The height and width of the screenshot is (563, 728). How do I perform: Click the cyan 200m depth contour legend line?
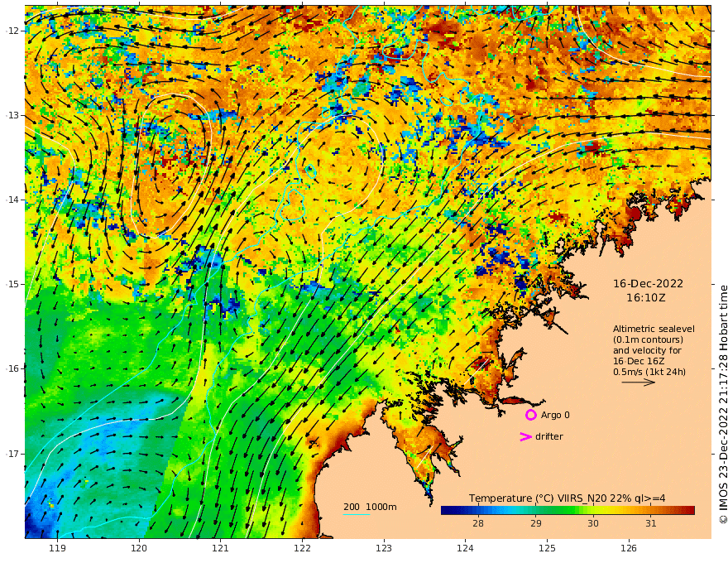pos(356,515)
